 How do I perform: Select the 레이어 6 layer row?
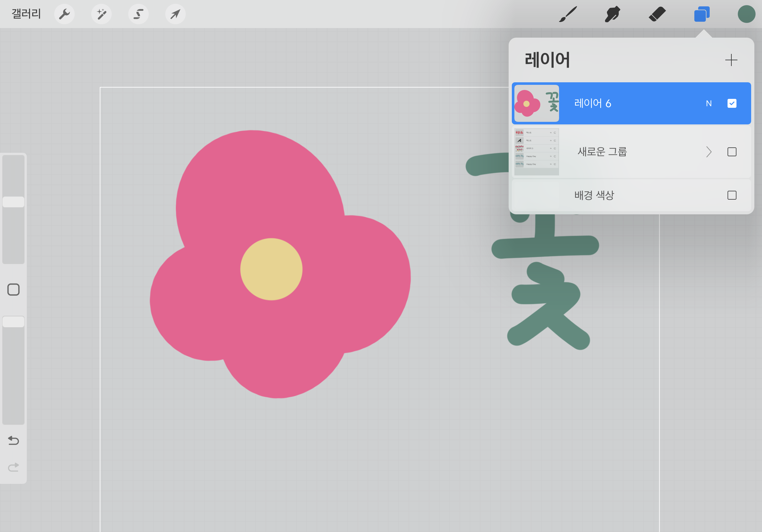coord(631,103)
